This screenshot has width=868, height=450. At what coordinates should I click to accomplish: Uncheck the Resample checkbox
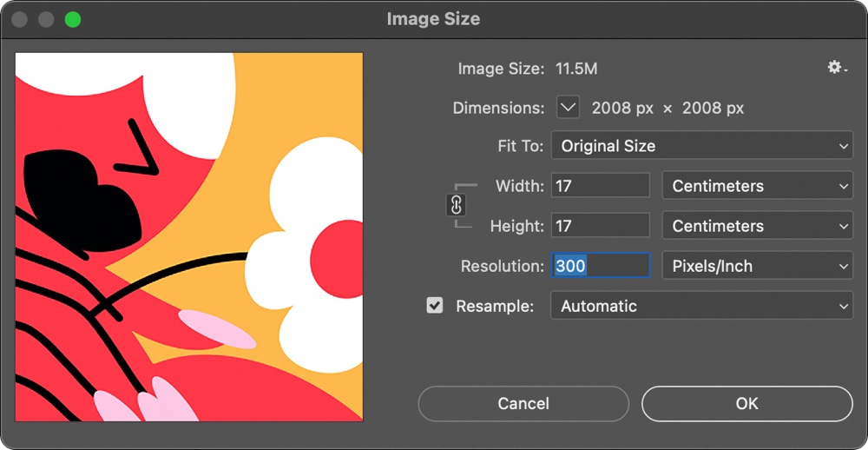[435, 306]
